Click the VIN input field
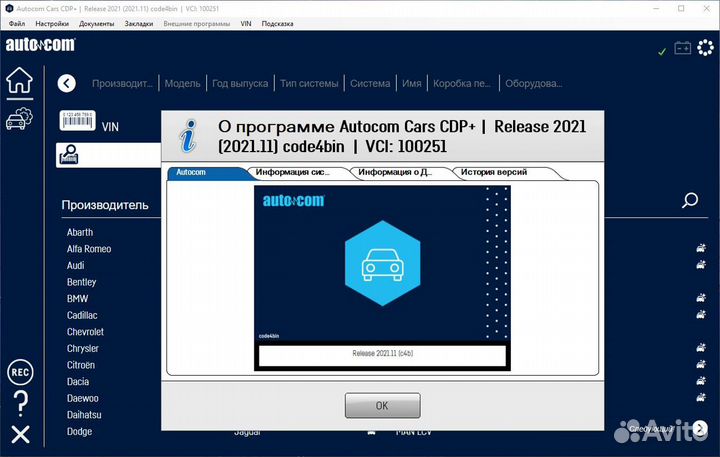This screenshot has width=720, height=457. pos(108,155)
